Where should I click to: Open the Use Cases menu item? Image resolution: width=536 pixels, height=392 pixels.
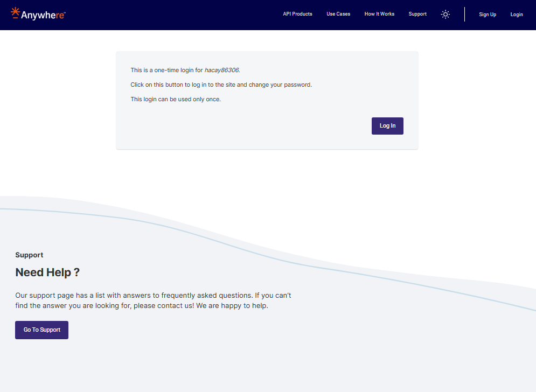tap(338, 14)
